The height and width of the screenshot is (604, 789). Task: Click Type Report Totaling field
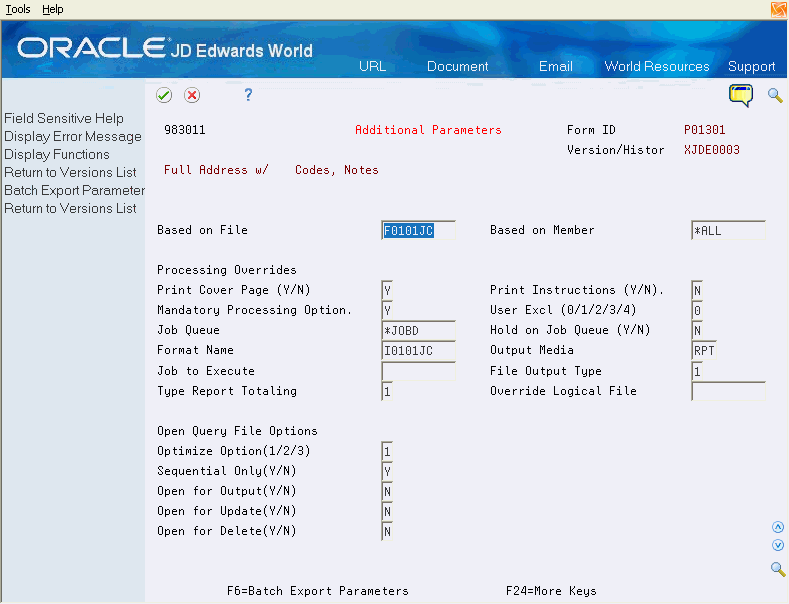coord(387,392)
